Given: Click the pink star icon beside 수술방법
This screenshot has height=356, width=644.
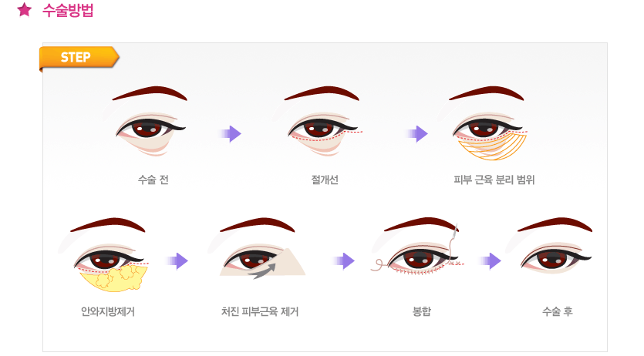Looking at the screenshot, I should [24, 9].
